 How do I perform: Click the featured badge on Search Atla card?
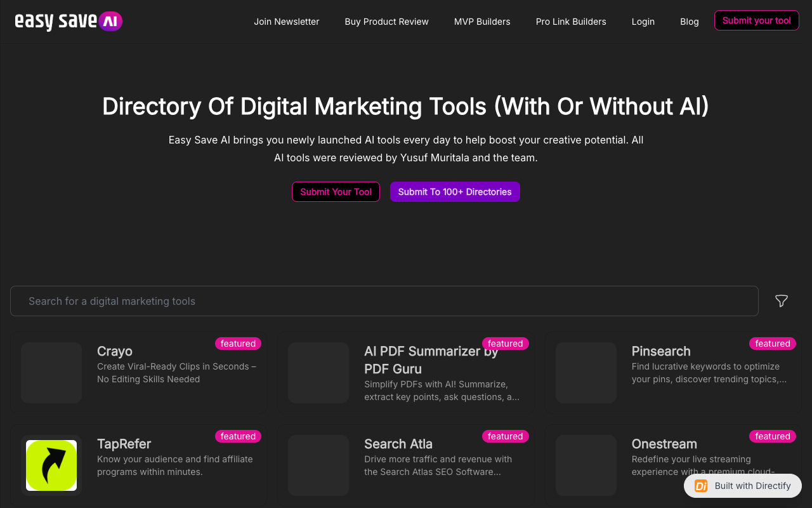(506, 436)
